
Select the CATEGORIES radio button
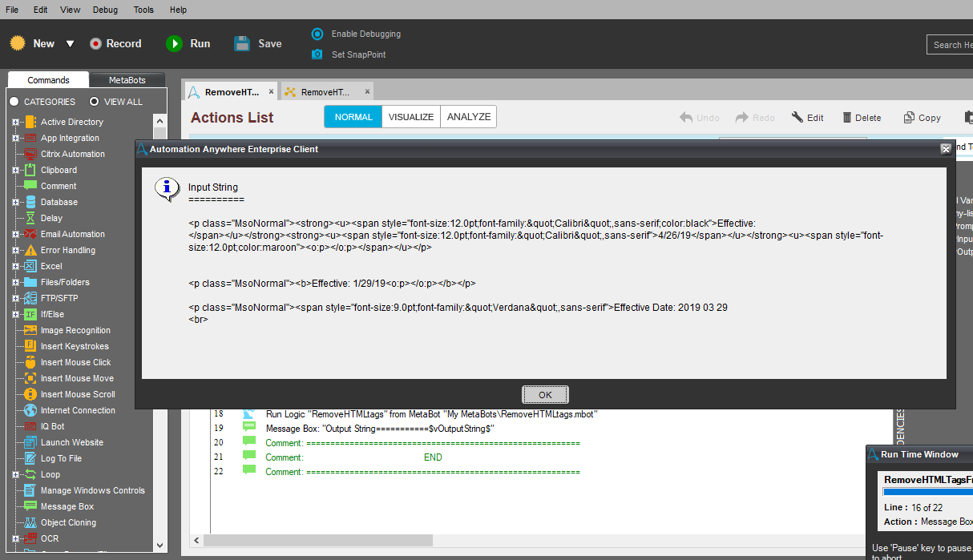pyautogui.click(x=14, y=102)
